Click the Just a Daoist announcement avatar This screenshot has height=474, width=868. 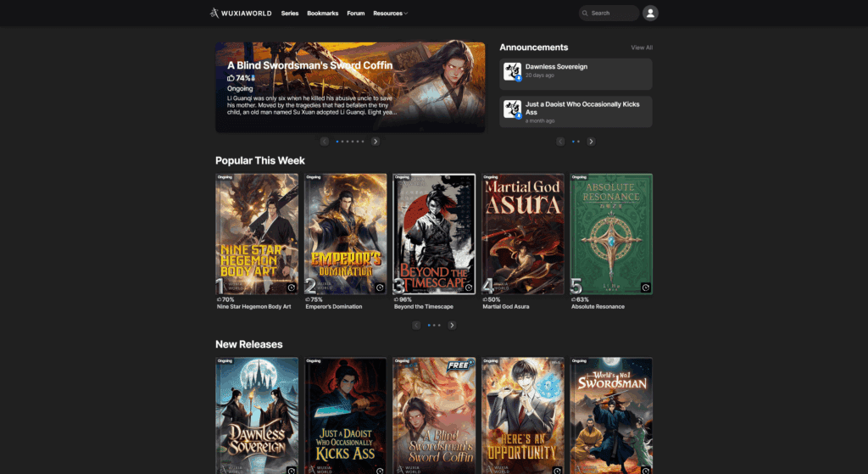click(512, 109)
